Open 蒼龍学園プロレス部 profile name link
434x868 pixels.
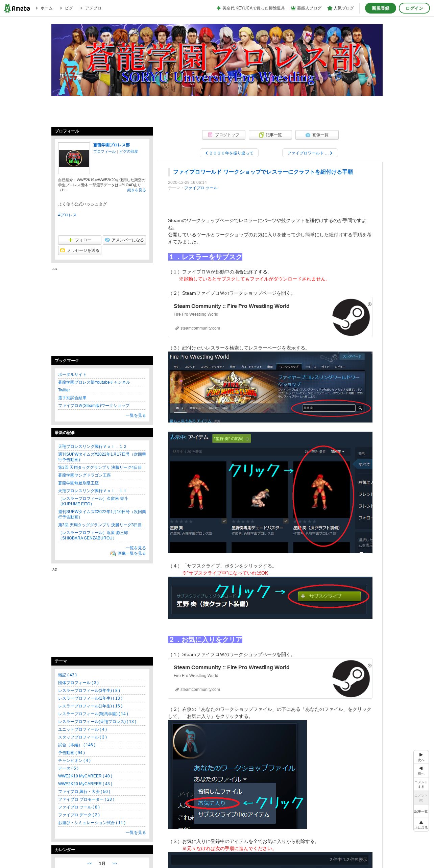point(112,145)
